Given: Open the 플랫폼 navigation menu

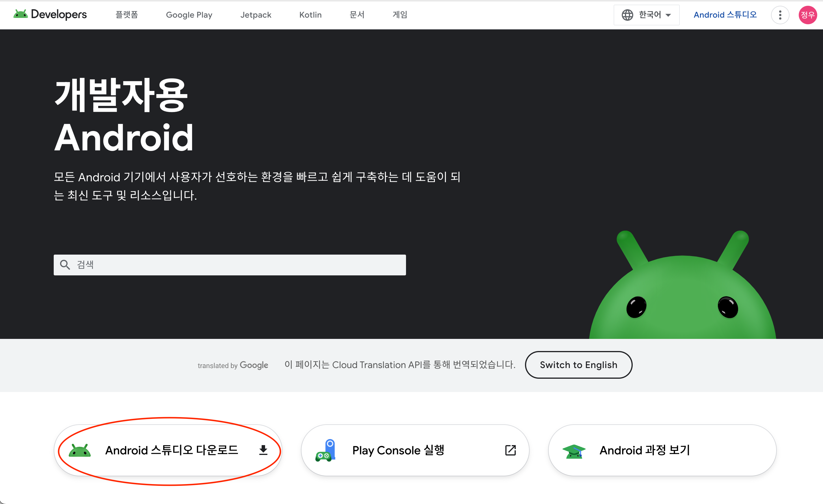Looking at the screenshot, I should coord(126,15).
